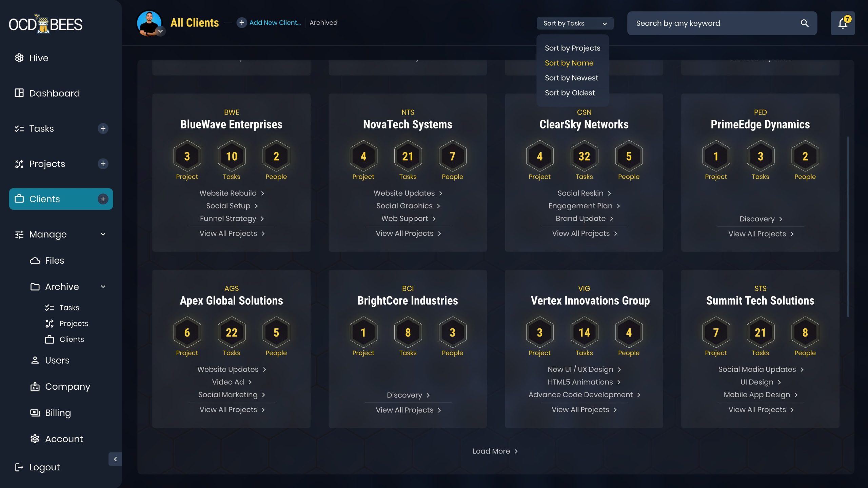Collapse the Archive submenu chevron
The image size is (868, 488).
(103, 287)
